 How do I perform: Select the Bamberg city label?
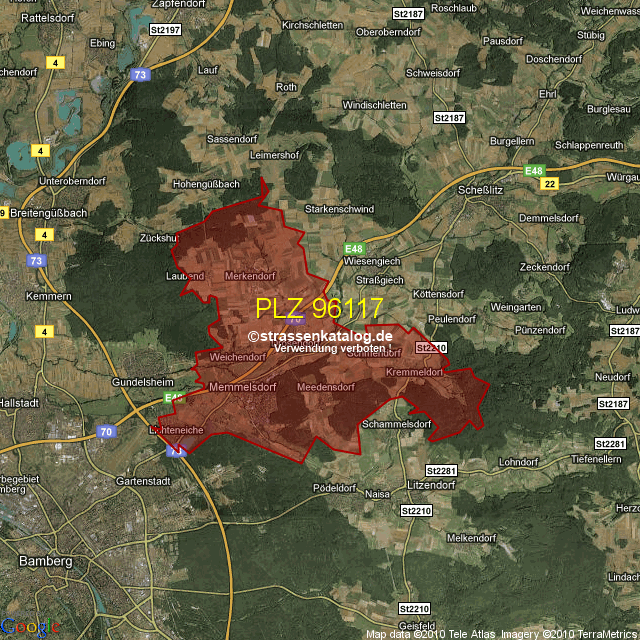click(x=46, y=562)
